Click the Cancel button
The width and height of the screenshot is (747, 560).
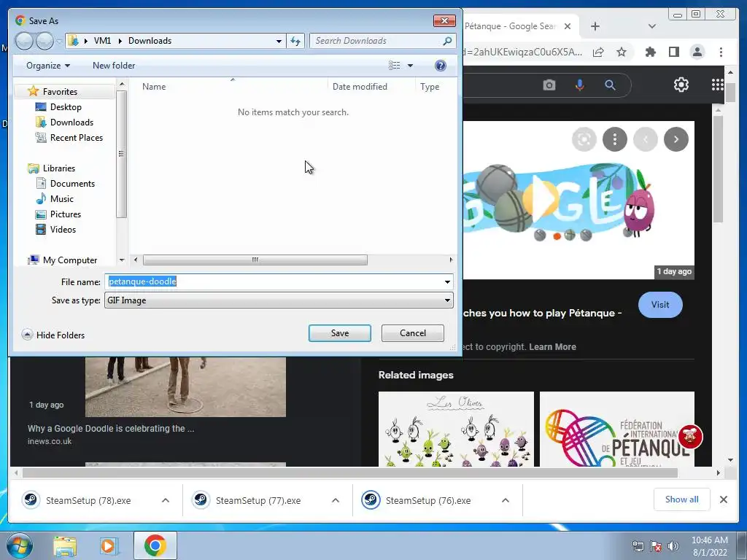click(413, 333)
